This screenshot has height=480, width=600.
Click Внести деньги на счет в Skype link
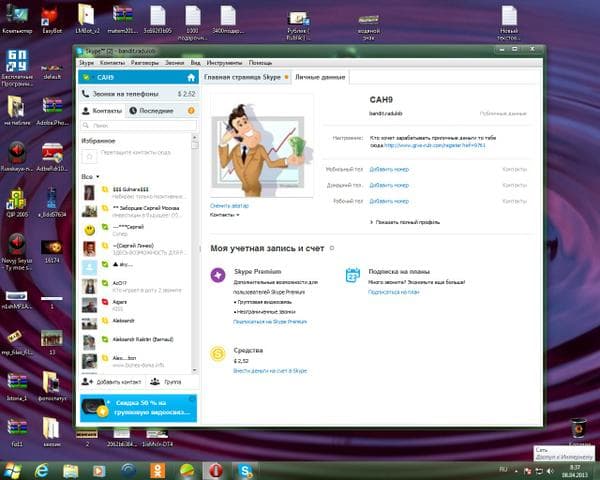point(270,371)
